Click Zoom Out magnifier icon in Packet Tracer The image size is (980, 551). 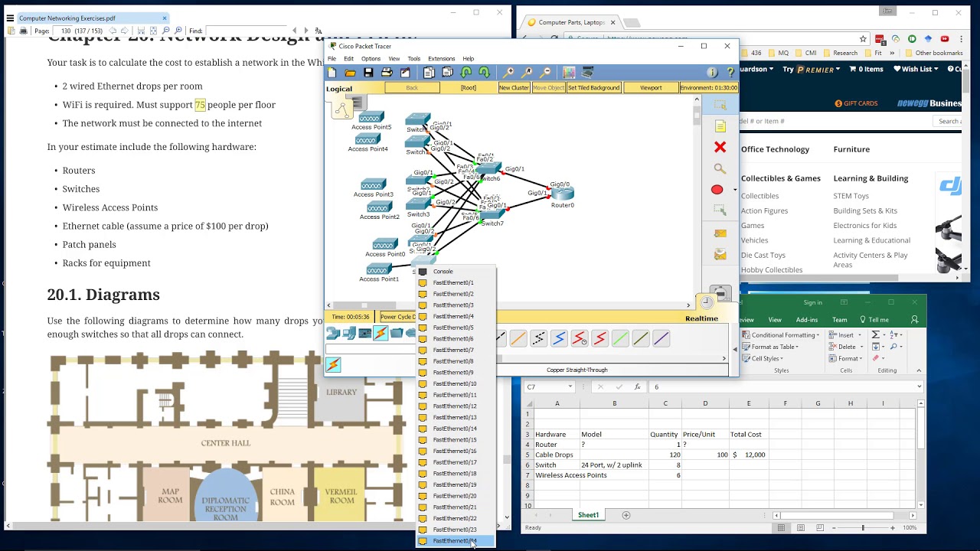pos(546,73)
